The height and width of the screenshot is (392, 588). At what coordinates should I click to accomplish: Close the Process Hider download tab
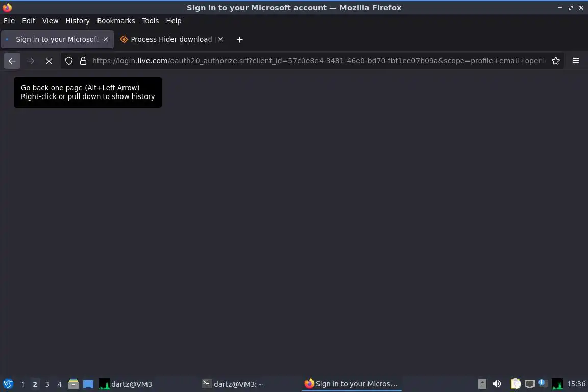[220, 39]
